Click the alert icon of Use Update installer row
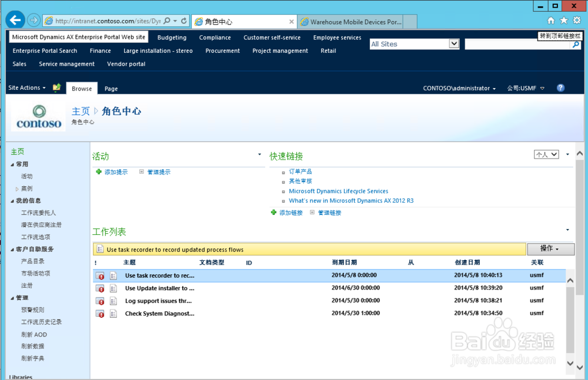Viewport: 588px width, 380px height. [100, 288]
